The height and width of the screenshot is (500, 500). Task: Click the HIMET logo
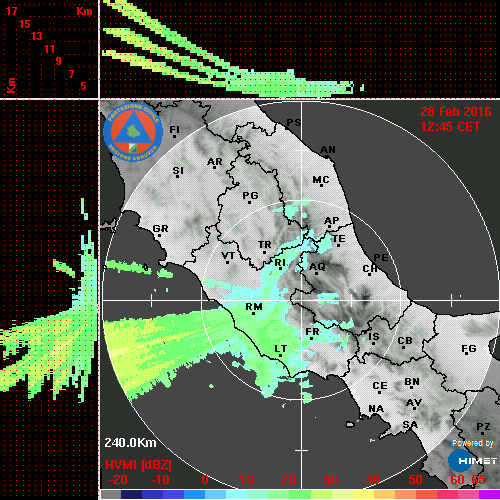tap(472, 461)
